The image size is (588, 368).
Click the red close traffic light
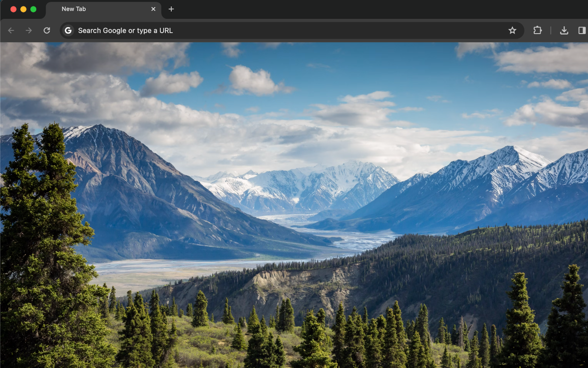[x=13, y=8]
